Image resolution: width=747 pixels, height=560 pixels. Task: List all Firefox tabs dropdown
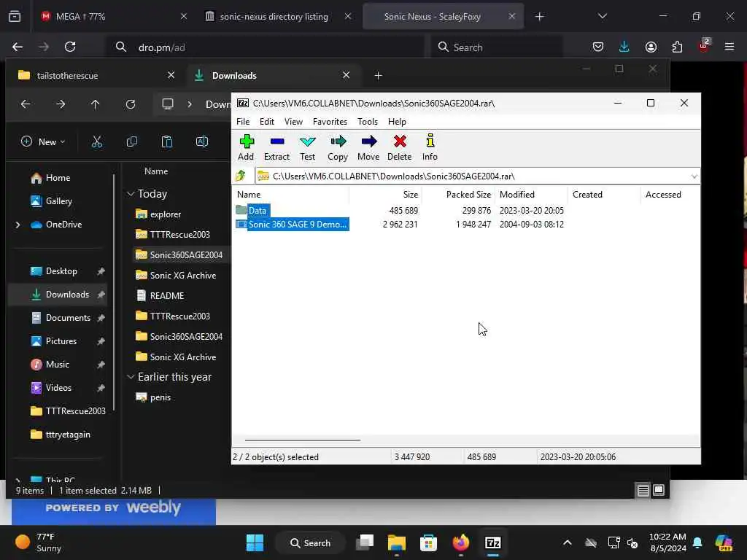[x=602, y=17]
